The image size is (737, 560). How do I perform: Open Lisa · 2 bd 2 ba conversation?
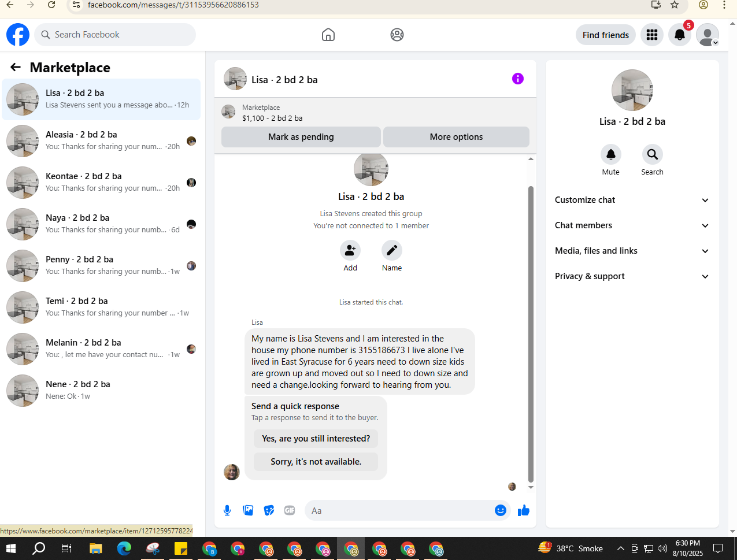[101, 99]
